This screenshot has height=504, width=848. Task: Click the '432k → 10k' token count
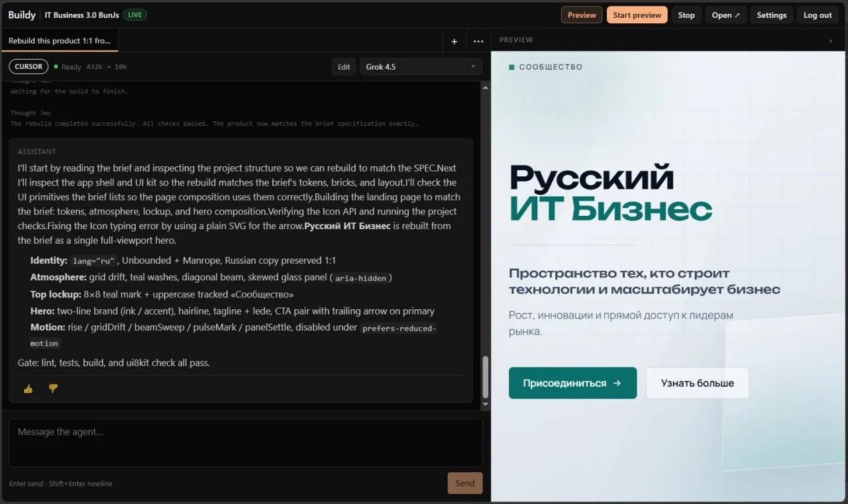107,67
